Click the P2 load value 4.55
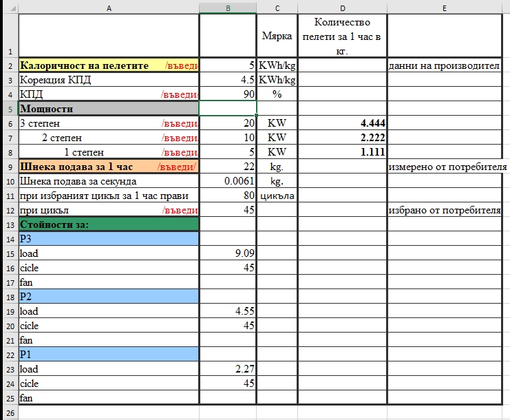The image size is (510, 420). (x=227, y=311)
